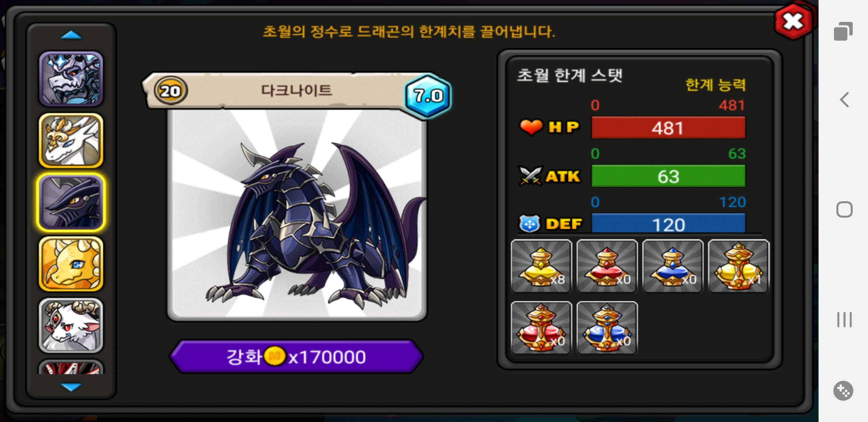Select the small red essence potion
The width and height of the screenshot is (868, 422).
(x=607, y=266)
